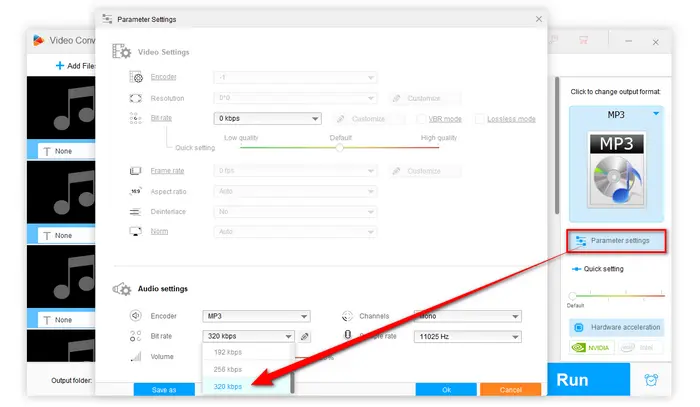Click the Norm link label

(159, 231)
